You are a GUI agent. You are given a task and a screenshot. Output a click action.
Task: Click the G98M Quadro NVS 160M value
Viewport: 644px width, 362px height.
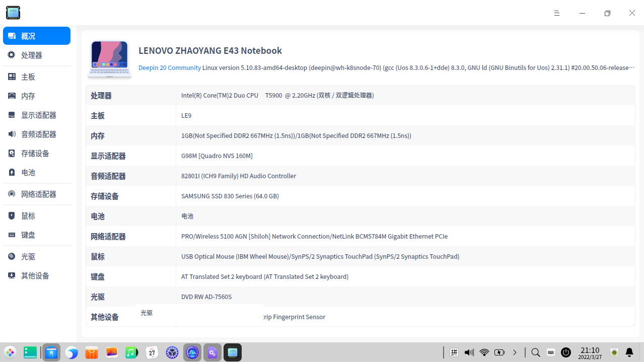pyautogui.click(x=217, y=156)
